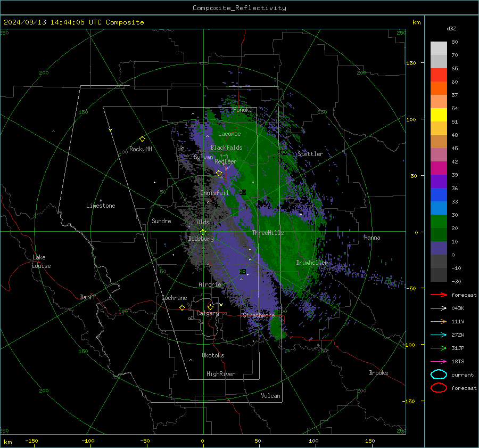Click the RockyMH label
The height and width of the screenshot is (448, 479).
(141, 149)
